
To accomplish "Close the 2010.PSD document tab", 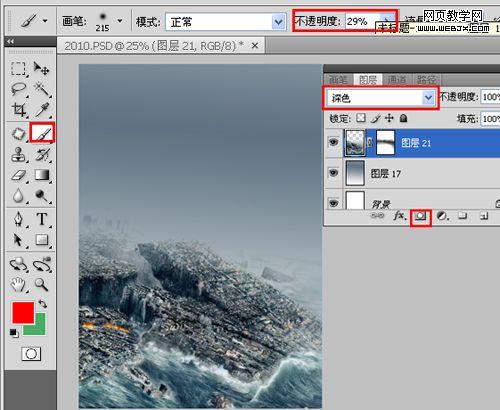I will (x=255, y=46).
